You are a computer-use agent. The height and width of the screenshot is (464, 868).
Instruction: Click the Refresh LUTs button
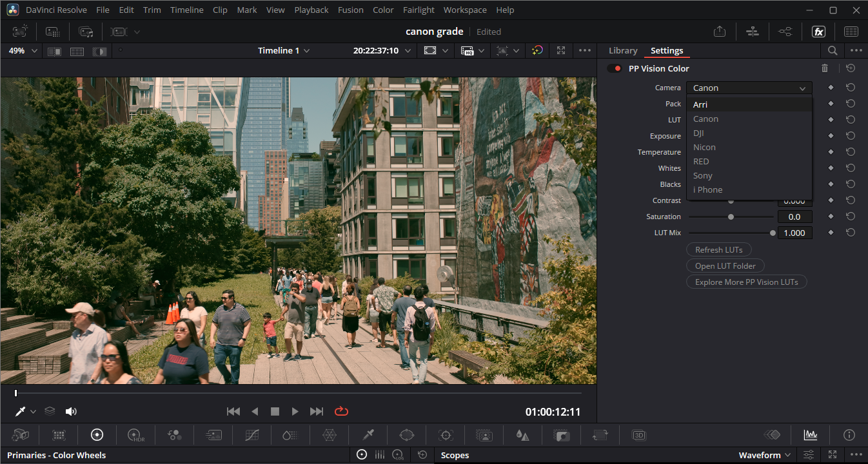tap(718, 249)
